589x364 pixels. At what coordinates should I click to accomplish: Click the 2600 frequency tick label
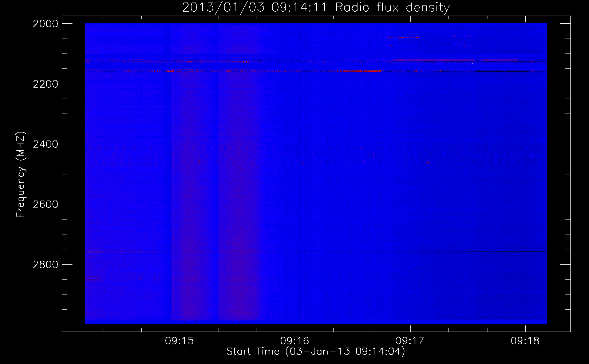click(x=46, y=204)
